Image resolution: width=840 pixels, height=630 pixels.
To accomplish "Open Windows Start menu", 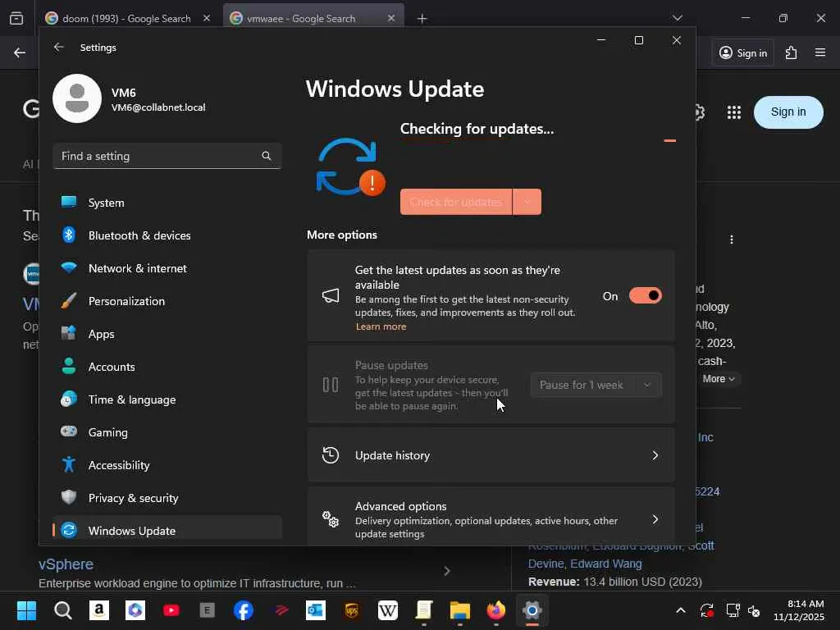I will point(26,610).
